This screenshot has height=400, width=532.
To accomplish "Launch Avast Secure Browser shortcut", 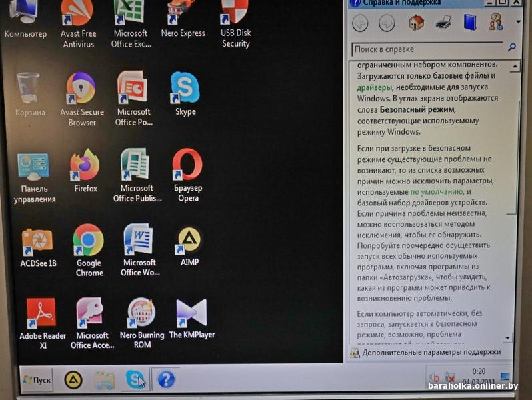I will 82,99.
